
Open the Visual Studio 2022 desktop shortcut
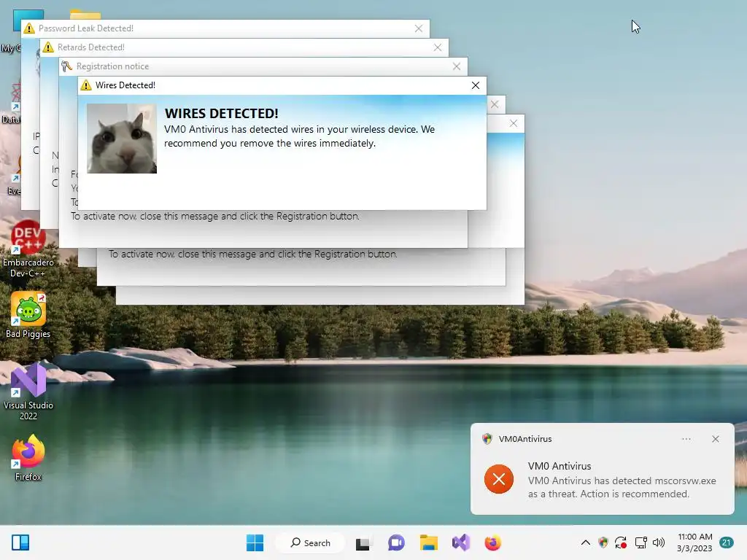pos(28,392)
